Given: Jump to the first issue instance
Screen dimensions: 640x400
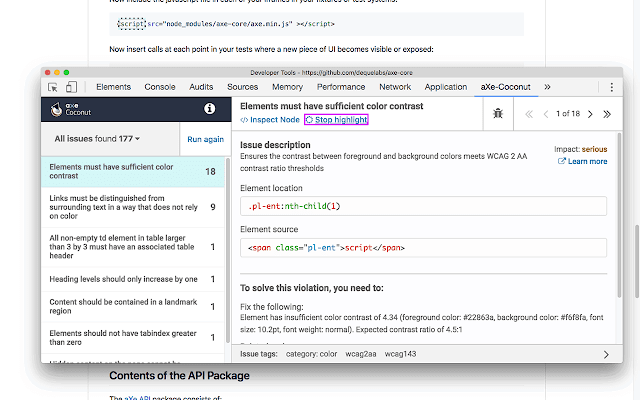Looking at the screenshot, I should tap(528, 114).
